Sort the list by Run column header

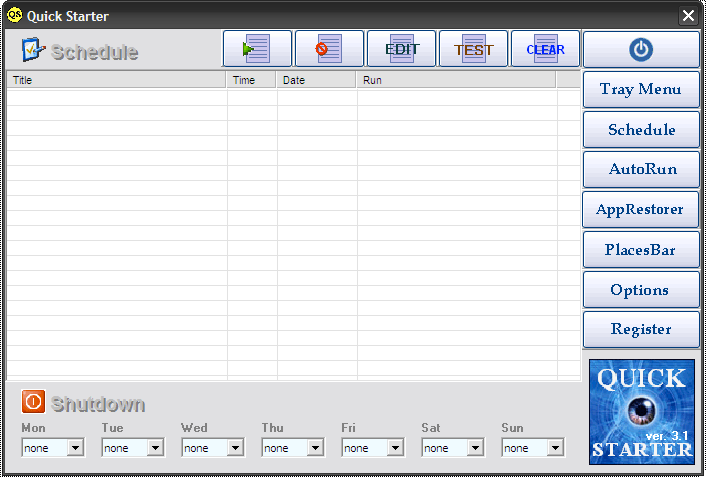tap(456, 80)
